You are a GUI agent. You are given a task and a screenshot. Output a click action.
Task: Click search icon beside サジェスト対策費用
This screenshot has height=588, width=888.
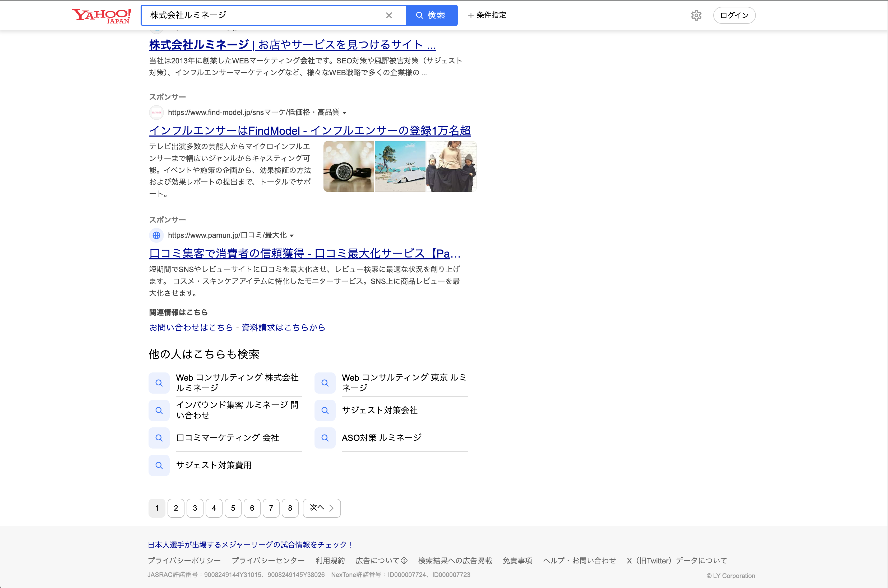pyautogui.click(x=159, y=465)
